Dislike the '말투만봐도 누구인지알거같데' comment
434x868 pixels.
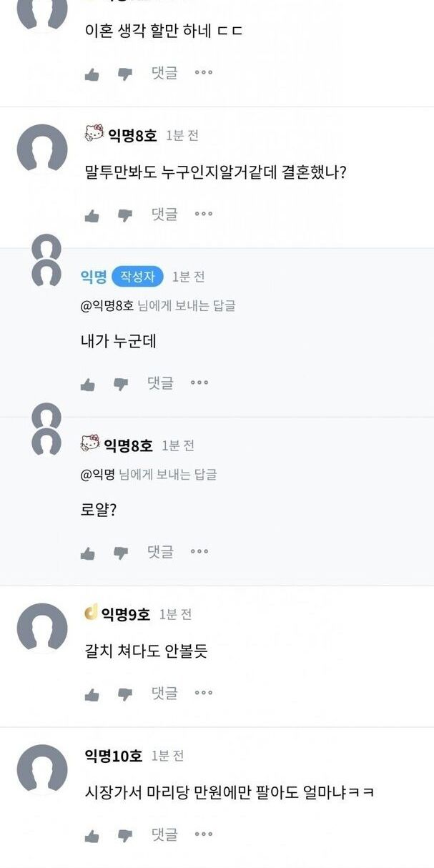pyautogui.click(x=125, y=215)
